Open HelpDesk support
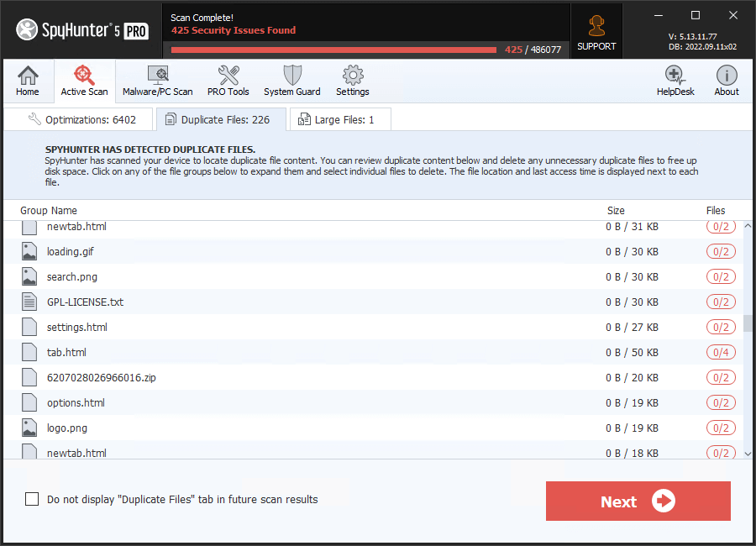Screen dimensions: 756x546 click(x=675, y=80)
